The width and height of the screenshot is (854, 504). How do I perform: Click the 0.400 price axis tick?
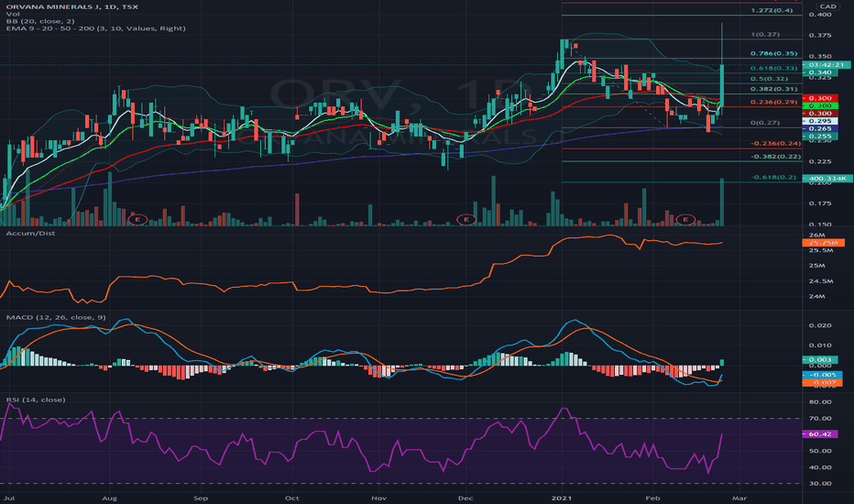pyautogui.click(x=820, y=14)
